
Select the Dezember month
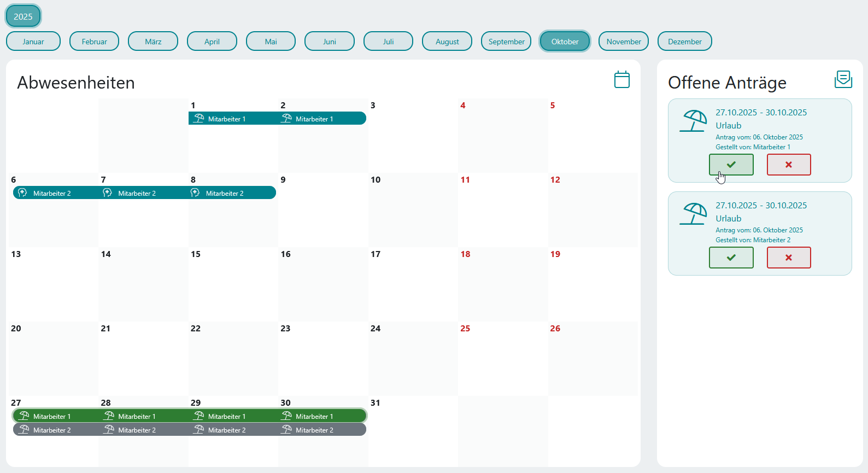click(684, 42)
